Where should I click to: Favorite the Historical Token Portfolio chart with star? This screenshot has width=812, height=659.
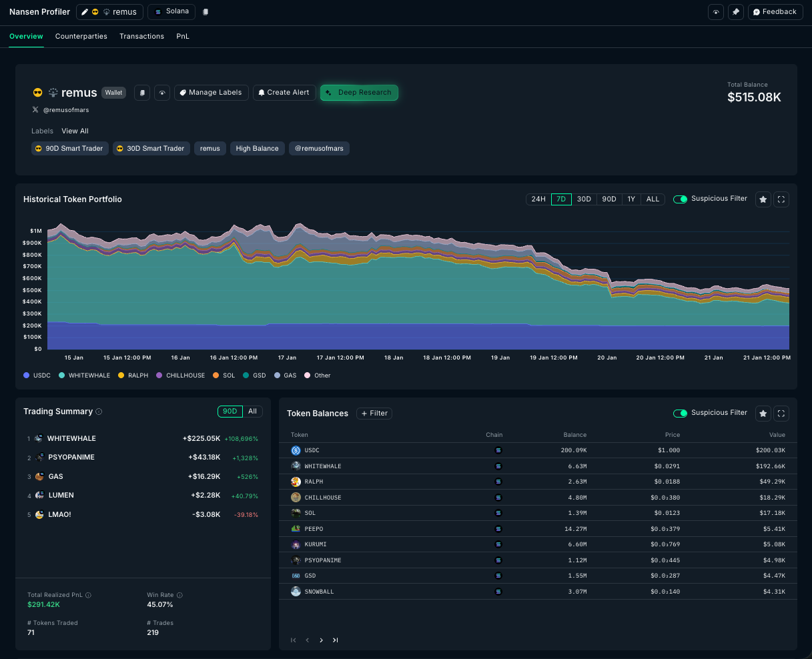(x=763, y=199)
